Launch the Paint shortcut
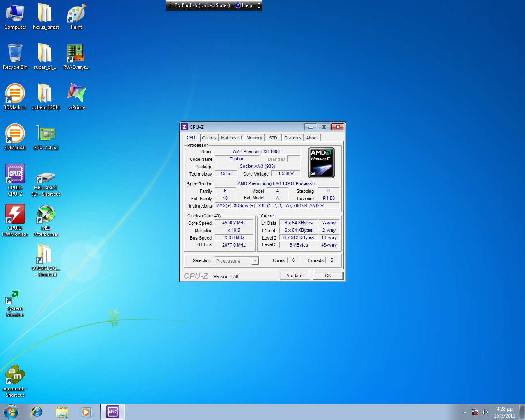Screen dimensions: 525x420 (x=76, y=16)
